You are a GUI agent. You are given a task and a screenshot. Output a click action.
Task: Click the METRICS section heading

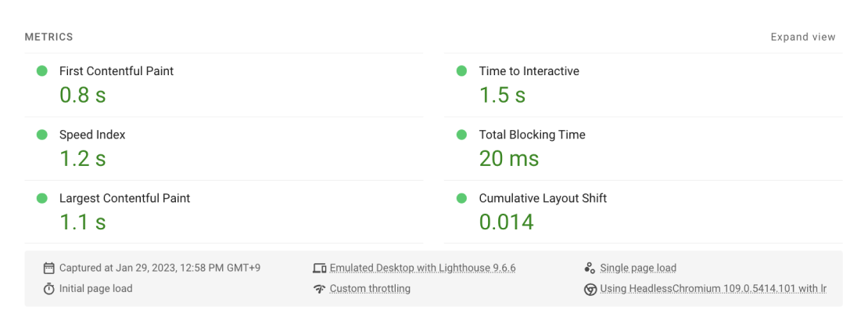point(48,37)
